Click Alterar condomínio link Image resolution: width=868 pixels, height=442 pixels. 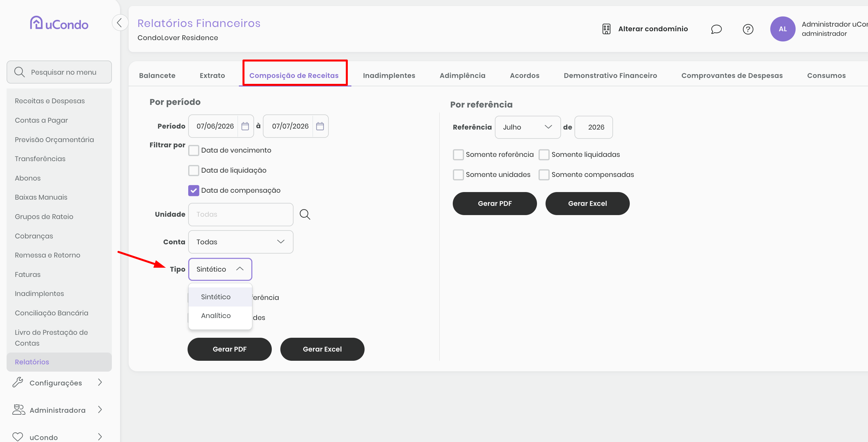[653, 29]
